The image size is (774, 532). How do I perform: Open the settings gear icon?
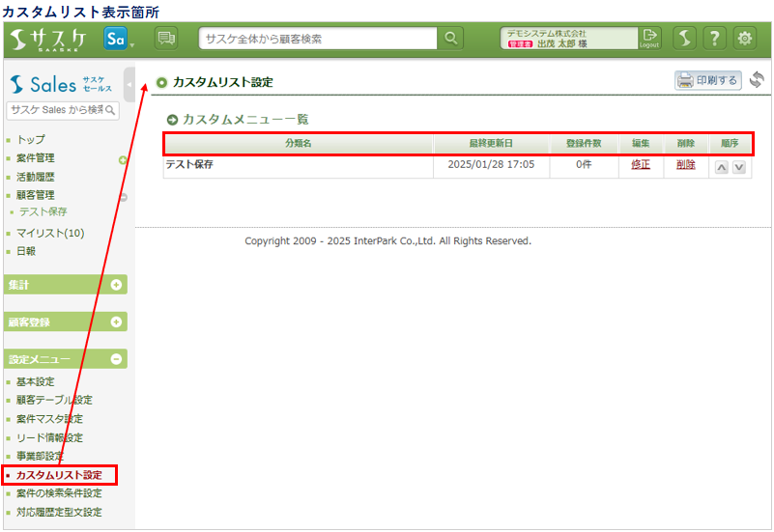745,39
